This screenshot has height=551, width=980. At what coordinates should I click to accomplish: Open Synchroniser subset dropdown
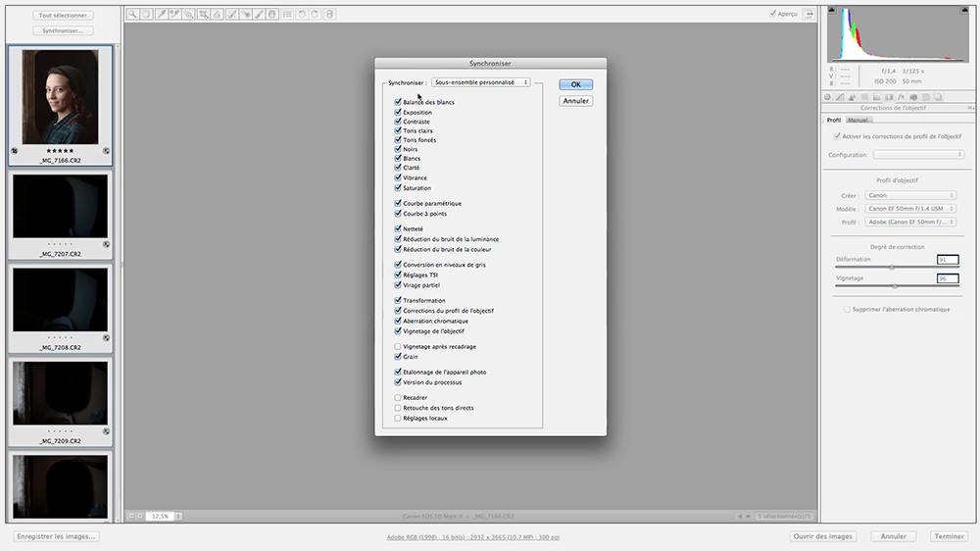[x=480, y=82]
